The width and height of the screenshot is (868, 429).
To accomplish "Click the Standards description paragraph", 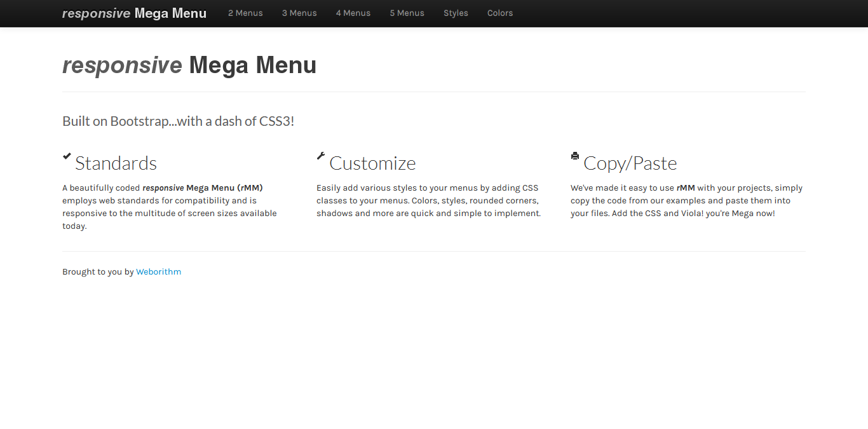I will 169,207.
